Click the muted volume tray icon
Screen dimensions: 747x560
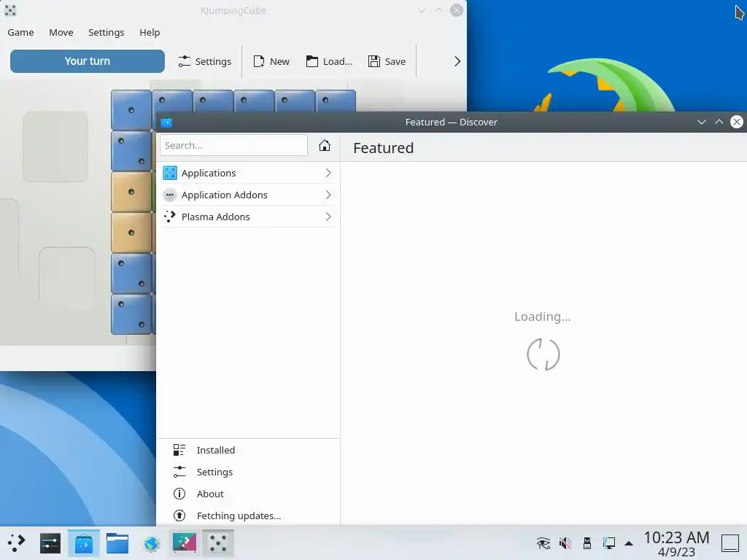coord(565,542)
